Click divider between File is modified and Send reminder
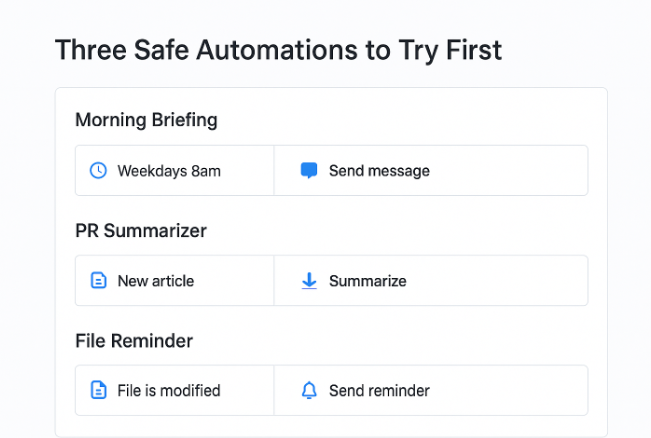 coord(274,391)
